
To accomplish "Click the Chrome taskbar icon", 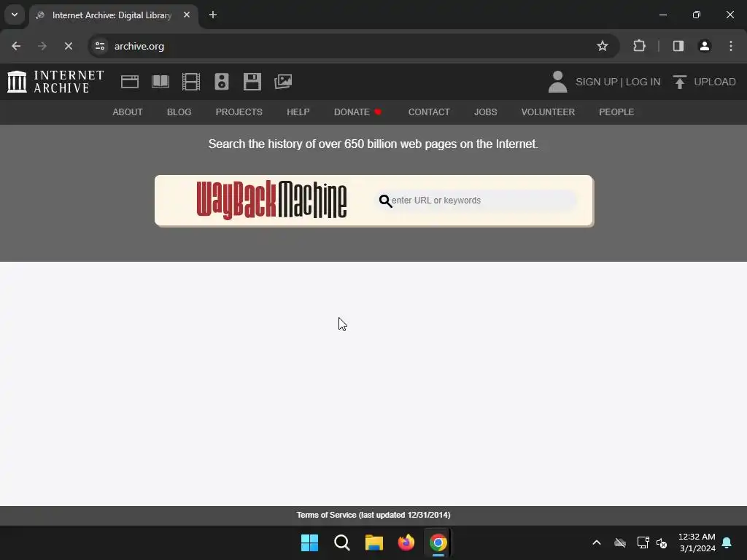I will tap(438, 542).
